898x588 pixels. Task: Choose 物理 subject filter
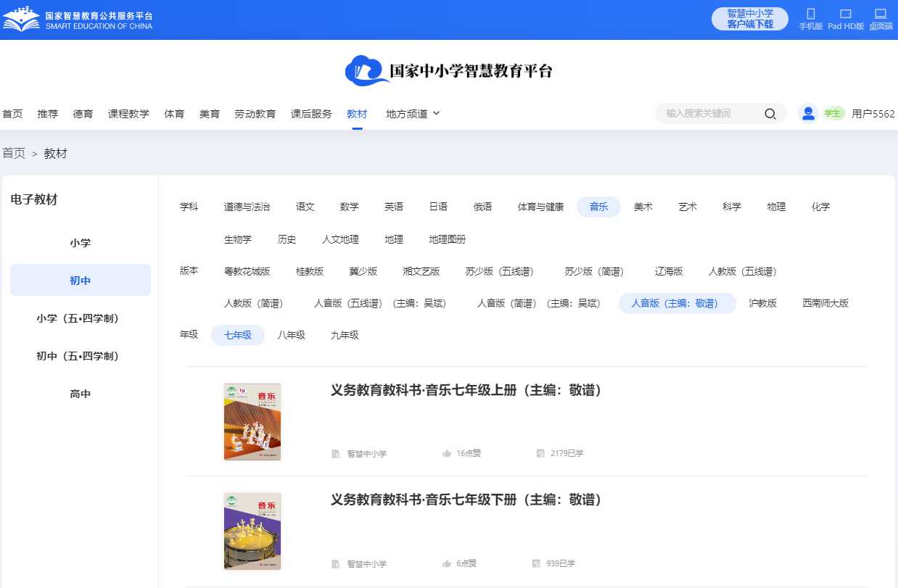pyautogui.click(x=776, y=207)
